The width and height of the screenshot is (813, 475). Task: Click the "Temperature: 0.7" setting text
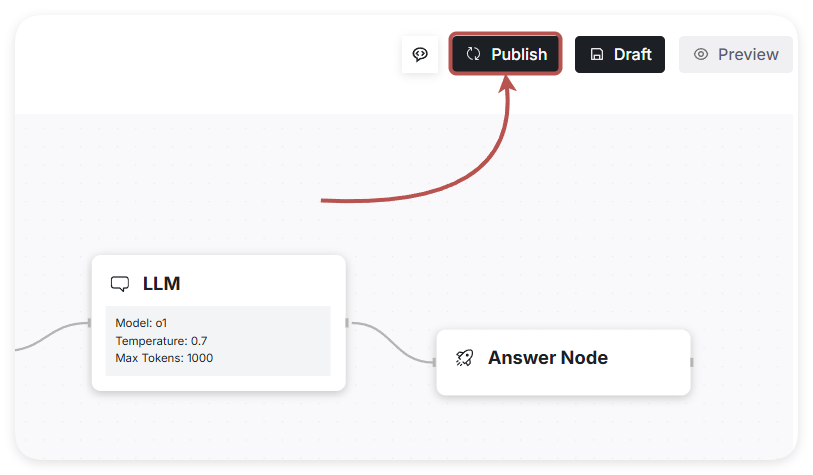161,341
